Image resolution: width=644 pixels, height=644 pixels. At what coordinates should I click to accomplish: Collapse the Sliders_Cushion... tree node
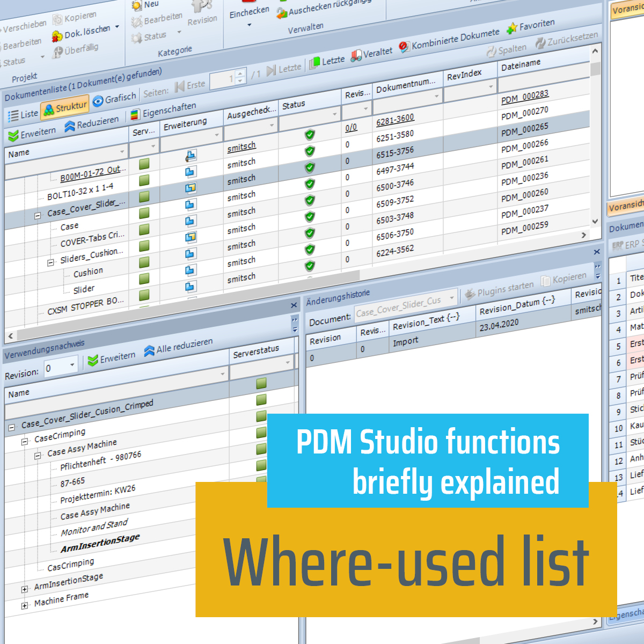pos(50,262)
